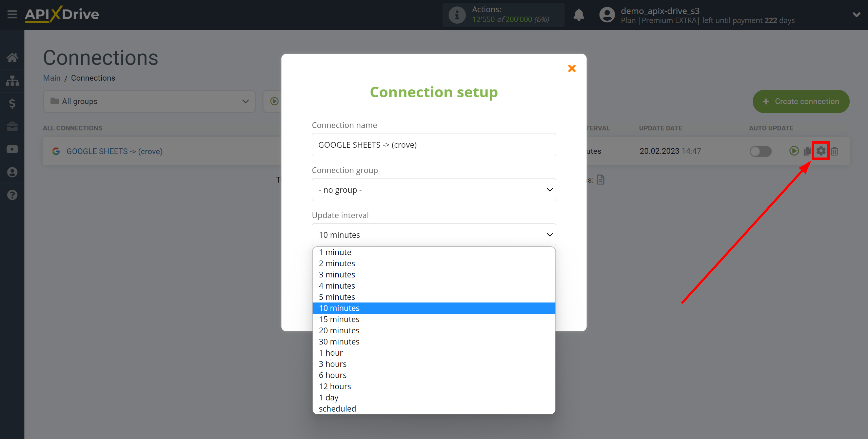Select 'scheduled' from update interval list
The width and height of the screenshot is (868, 439).
337,408
